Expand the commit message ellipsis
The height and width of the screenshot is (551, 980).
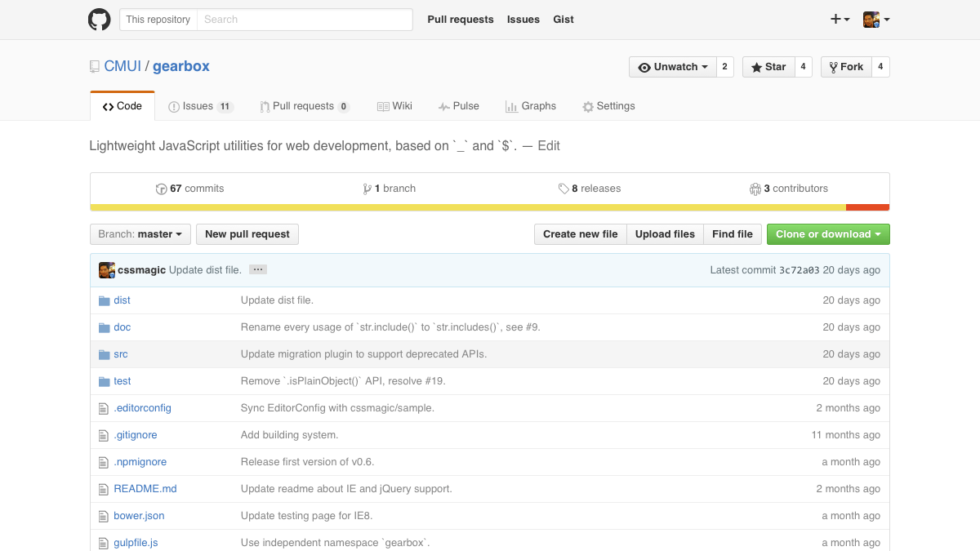[258, 269]
